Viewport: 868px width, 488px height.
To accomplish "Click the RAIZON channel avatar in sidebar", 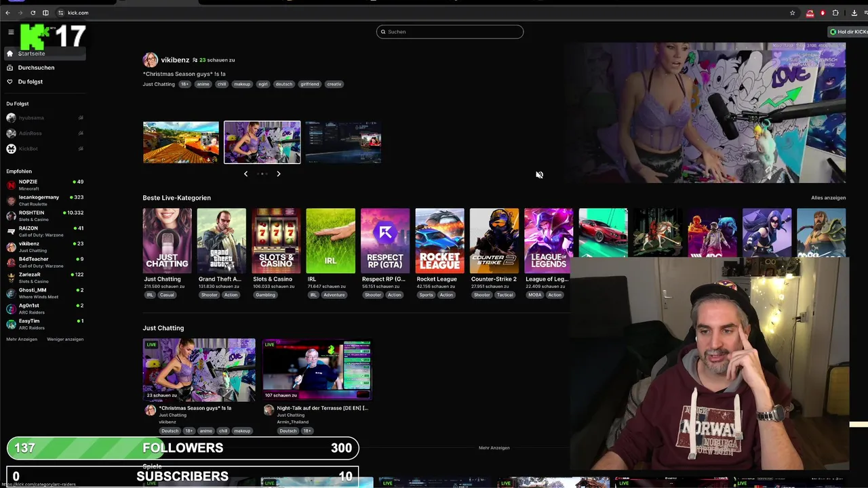I will [x=11, y=232].
